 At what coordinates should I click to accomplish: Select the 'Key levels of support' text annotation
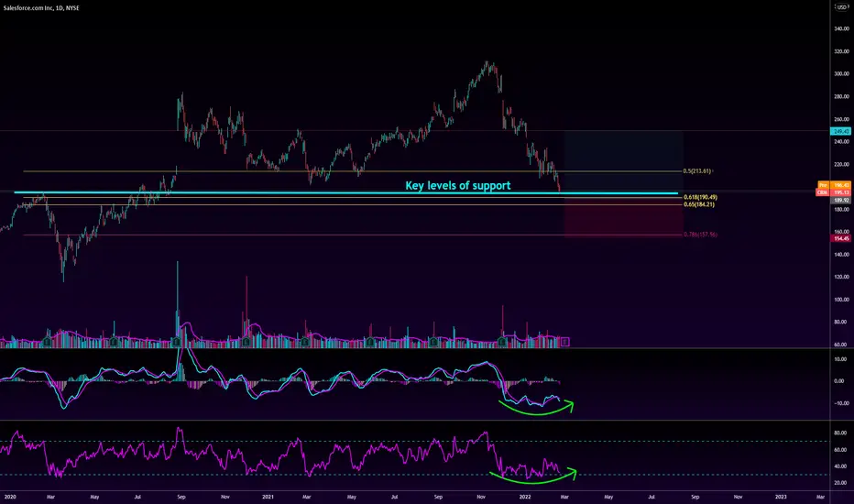tap(458, 185)
